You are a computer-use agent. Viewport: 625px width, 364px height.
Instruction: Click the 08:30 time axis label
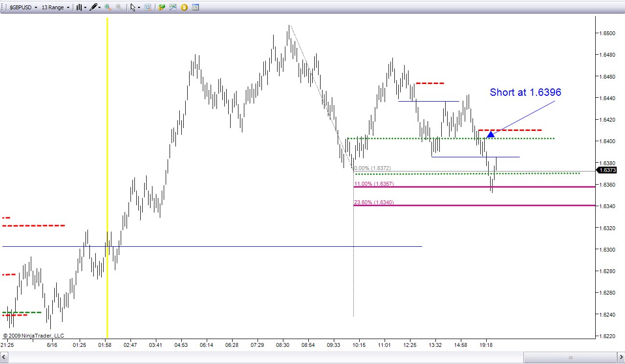(x=282, y=345)
